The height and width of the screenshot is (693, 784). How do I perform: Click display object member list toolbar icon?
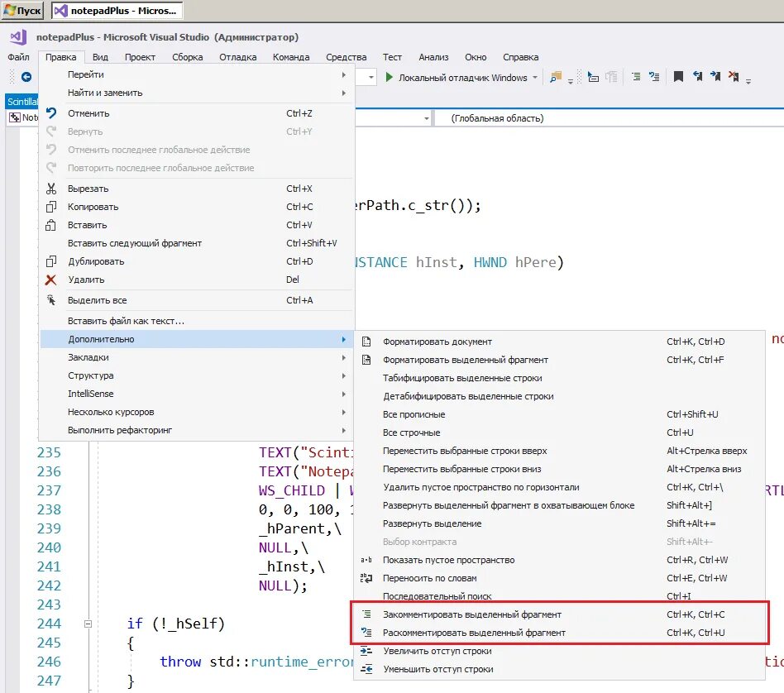tap(593, 77)
